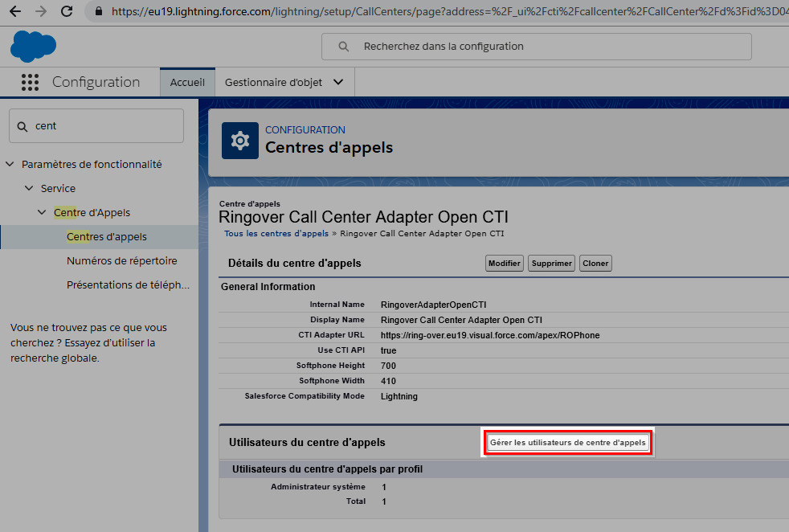Screen dimensions: 789x532
Task: Select the Service tree item
Action: coord(58,188)
